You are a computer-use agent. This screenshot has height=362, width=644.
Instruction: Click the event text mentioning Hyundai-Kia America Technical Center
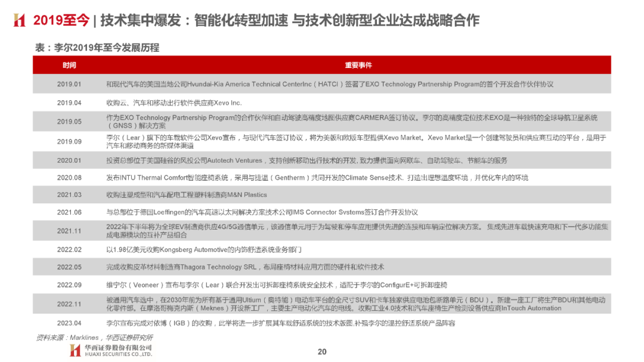pyautogui.click(x=330, y=84)
